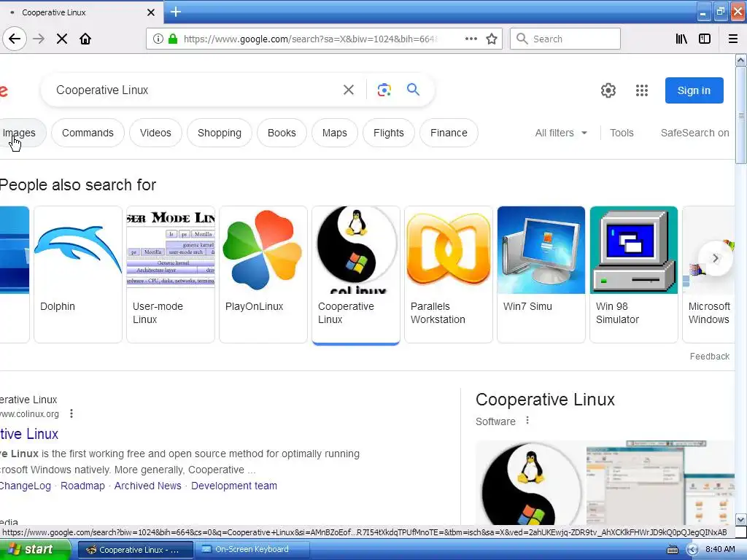Click the address bar URL
This screenshot has height=560, width=747.
coord(309,39)
